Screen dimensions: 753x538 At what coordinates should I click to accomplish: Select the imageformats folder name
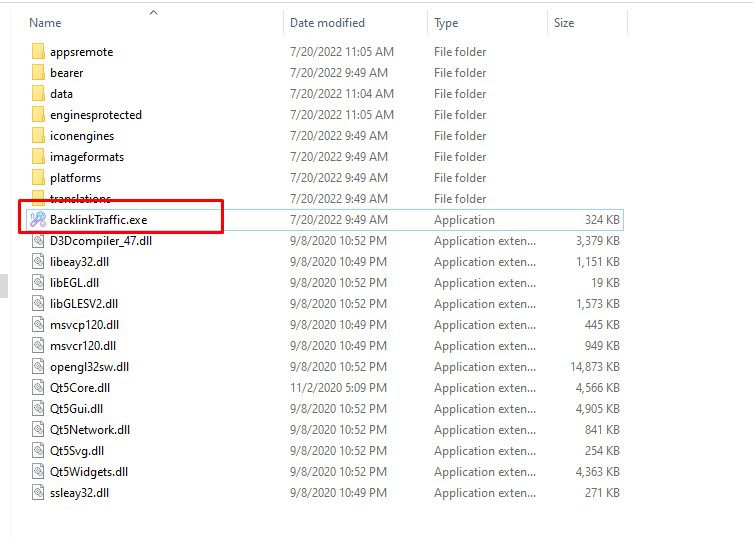pos(87,157)
